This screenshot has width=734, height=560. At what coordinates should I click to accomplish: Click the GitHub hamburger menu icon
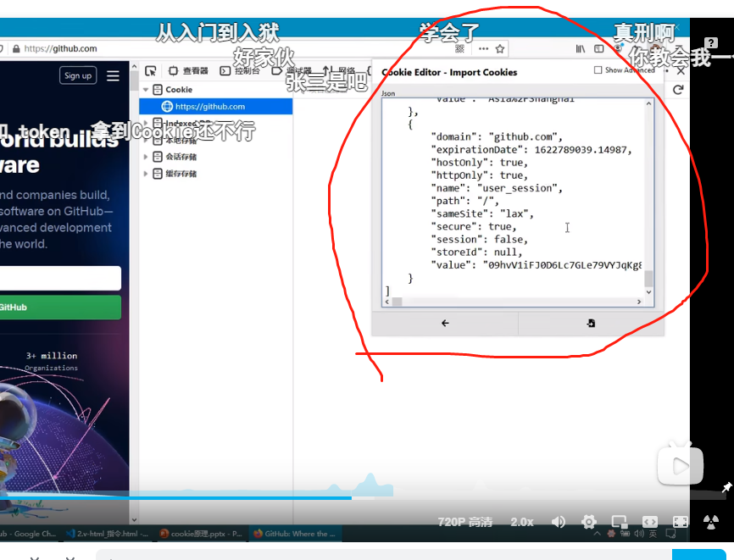click(113, 75)
